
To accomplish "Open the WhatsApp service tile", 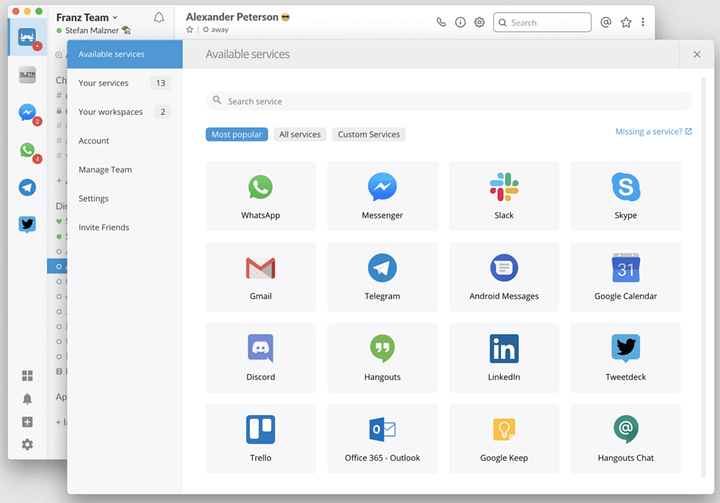I will tap(260, 196).
